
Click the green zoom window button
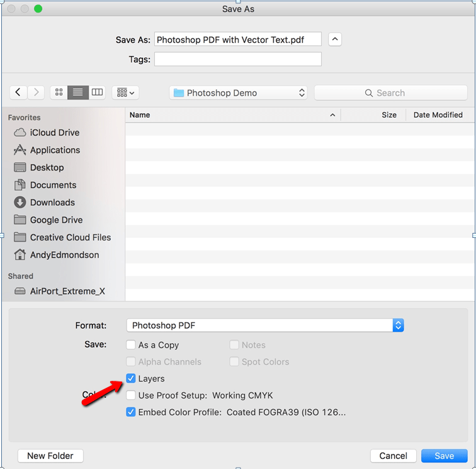[x=38, y=9]
